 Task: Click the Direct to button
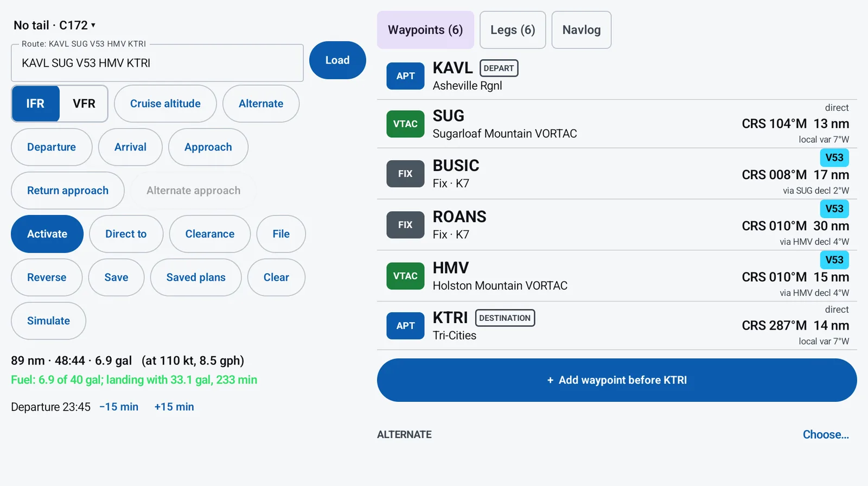point(126,234)
